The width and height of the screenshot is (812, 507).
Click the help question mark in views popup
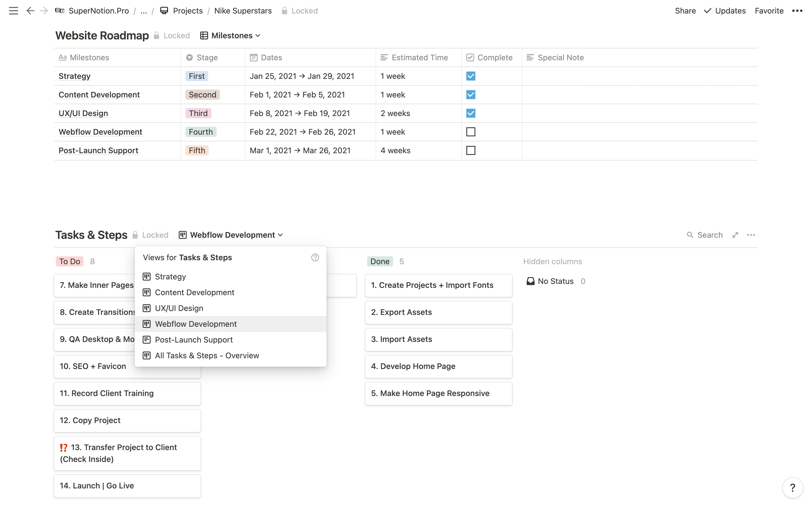(x=315, y=257)
